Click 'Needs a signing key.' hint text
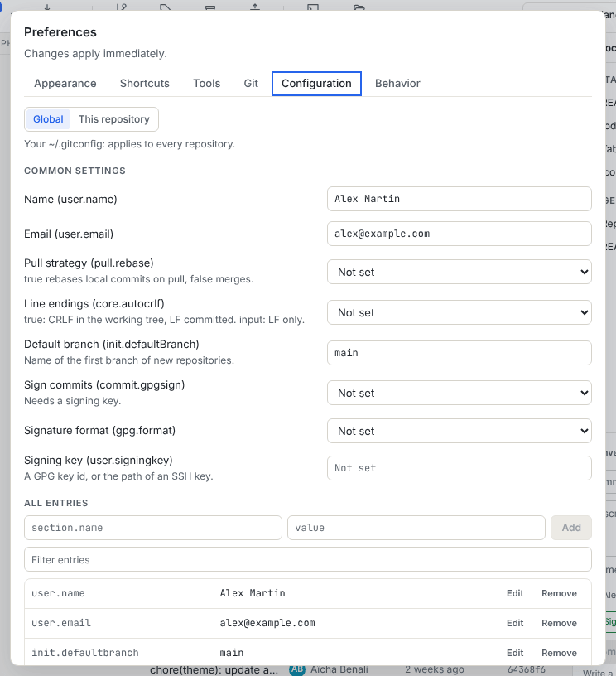 coord(72,401)
